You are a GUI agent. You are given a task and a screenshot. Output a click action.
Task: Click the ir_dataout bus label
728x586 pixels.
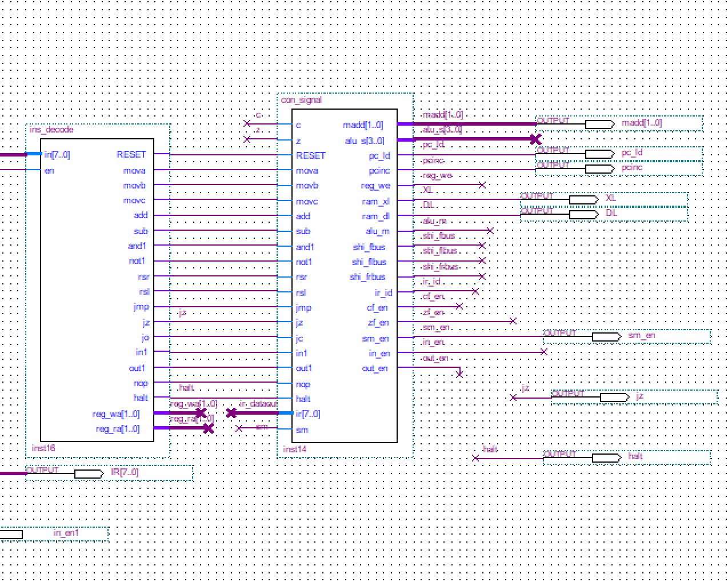click(258, 404)
